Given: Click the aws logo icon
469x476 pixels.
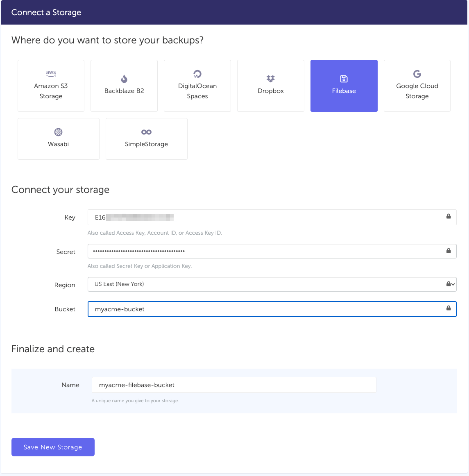Looking at the screenshot, I should pyautogui.click(x=51, y=73).
